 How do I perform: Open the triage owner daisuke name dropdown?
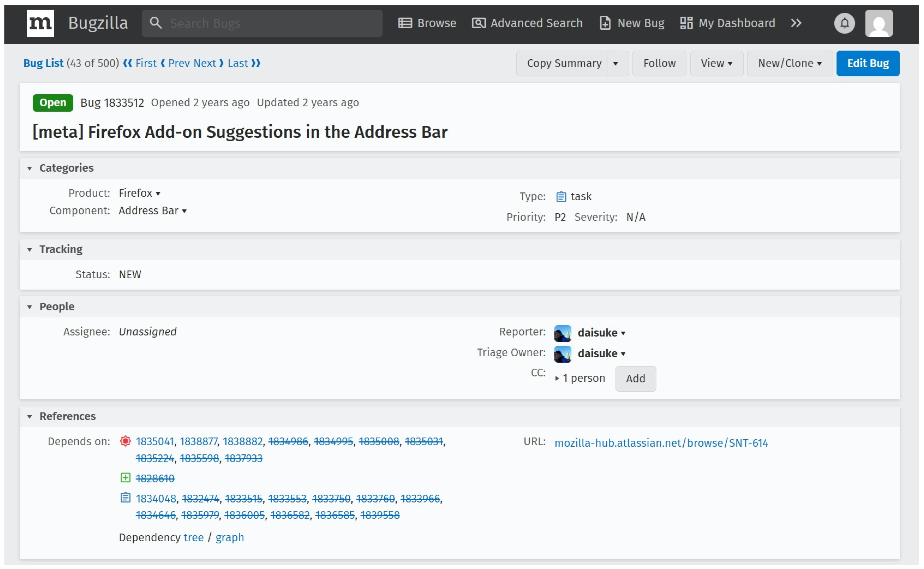[x=601, y=354]
